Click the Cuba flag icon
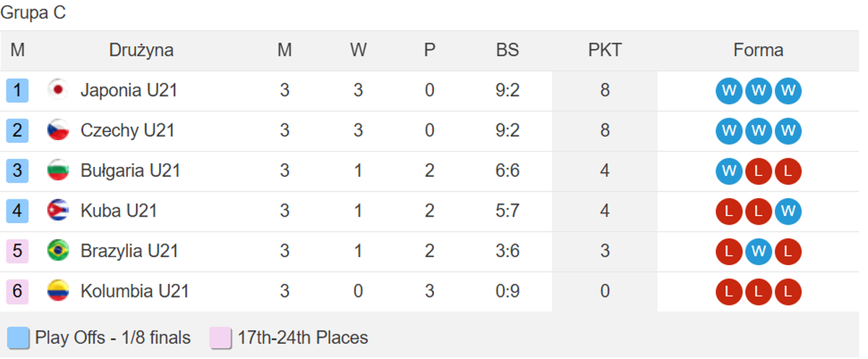868x359 pixels. click(x=58, y=211)
